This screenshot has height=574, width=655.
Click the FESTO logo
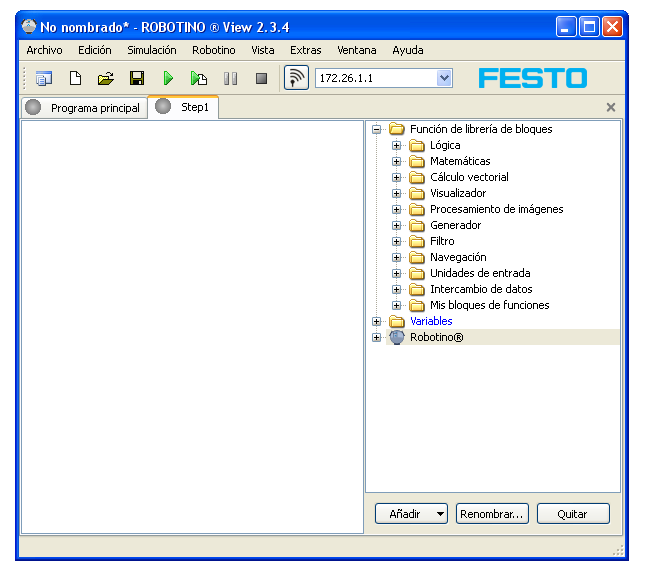pos(533,78)
